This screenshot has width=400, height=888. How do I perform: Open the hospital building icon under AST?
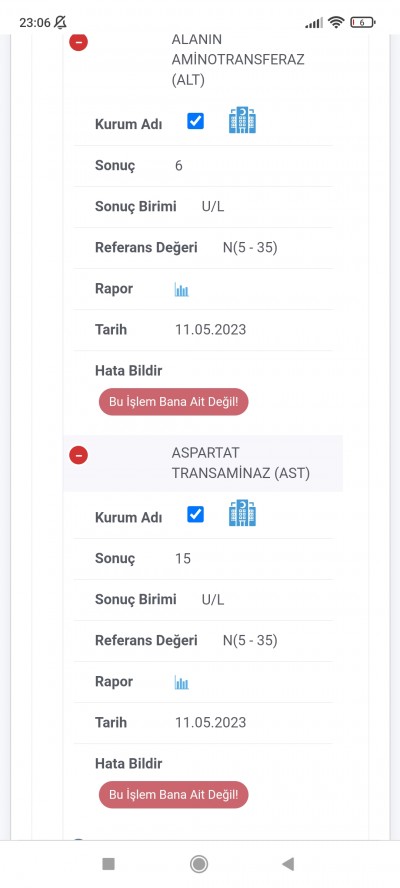tap(242, 513)
